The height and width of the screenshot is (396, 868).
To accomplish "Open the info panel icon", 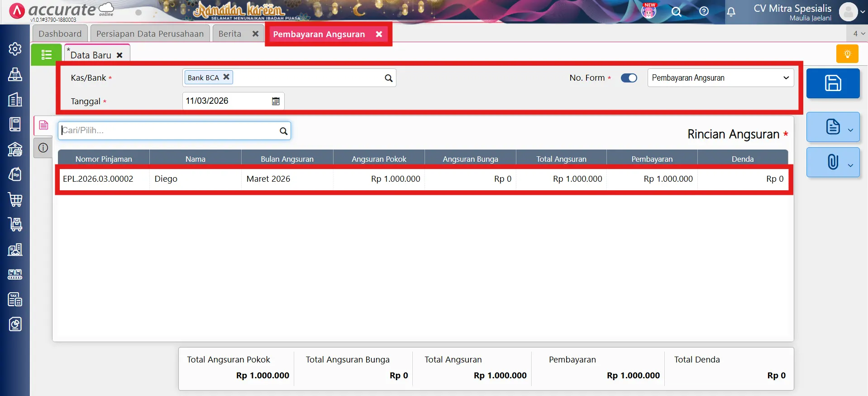I will [x=43, y=148].
